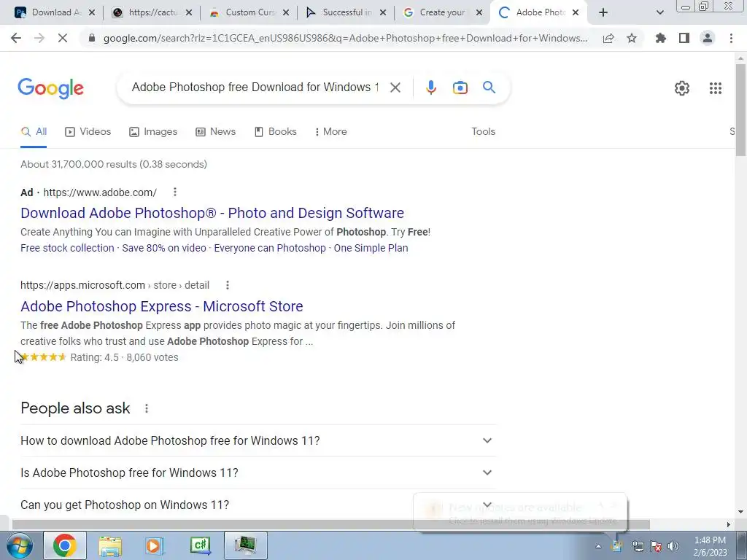Viewport: 747px width, 560px height.
Task: Submit search with the magnifier icon
Action: (489, 87)
